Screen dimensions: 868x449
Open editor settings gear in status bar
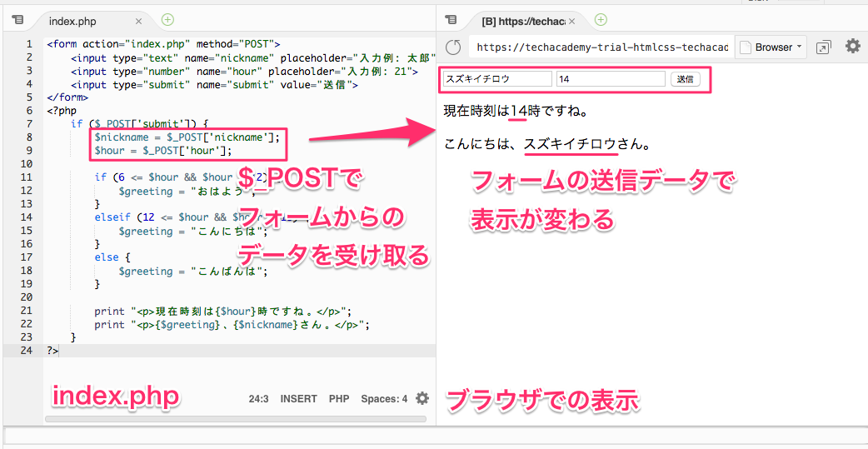(x=422, y=399)
